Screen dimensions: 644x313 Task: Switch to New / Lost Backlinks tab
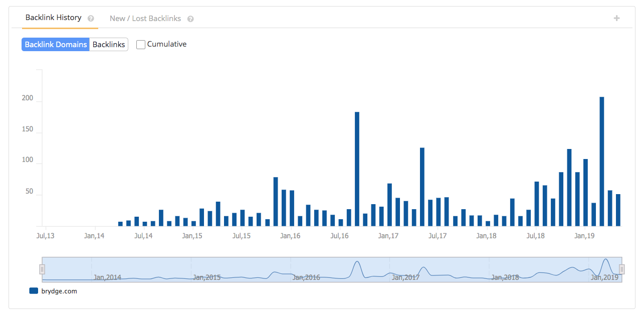point(145,19)
